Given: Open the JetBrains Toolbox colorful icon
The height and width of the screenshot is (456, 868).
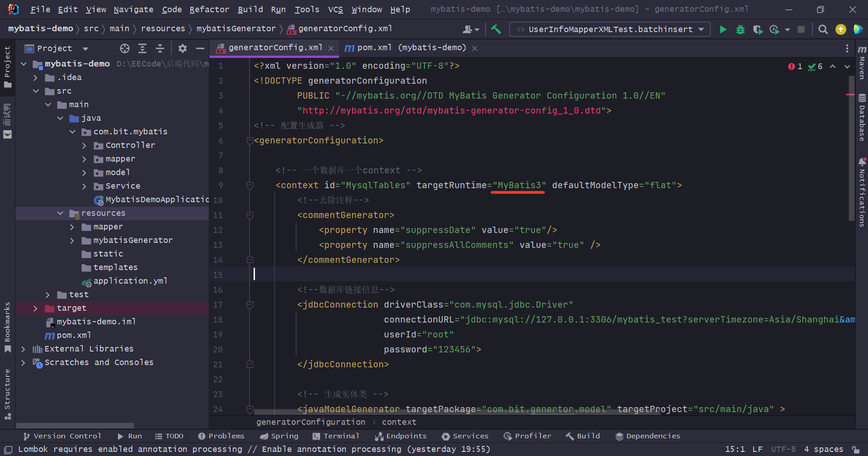Looking at the screenshot, I should pyautogui.click(x=858, y=29).
